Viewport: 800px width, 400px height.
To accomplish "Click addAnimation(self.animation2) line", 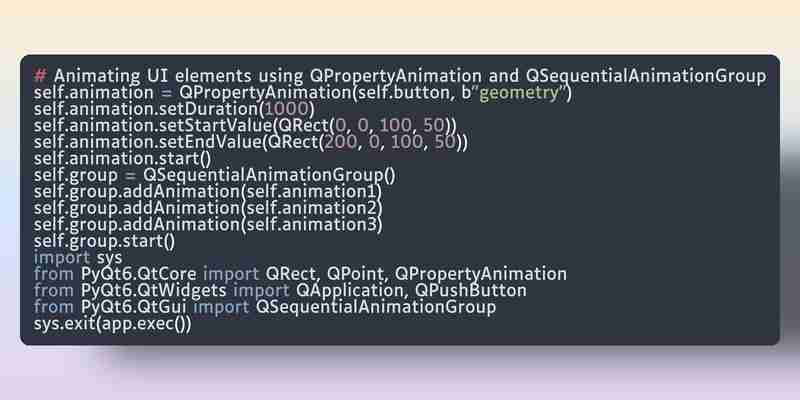I will coord(208,208).
